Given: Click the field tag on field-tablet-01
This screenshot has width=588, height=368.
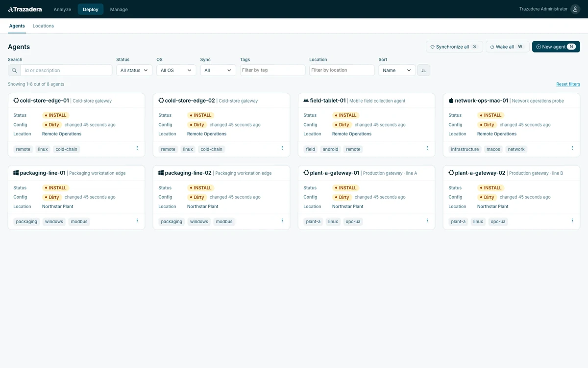Looking at the screenshot, I should click(311, 149).
